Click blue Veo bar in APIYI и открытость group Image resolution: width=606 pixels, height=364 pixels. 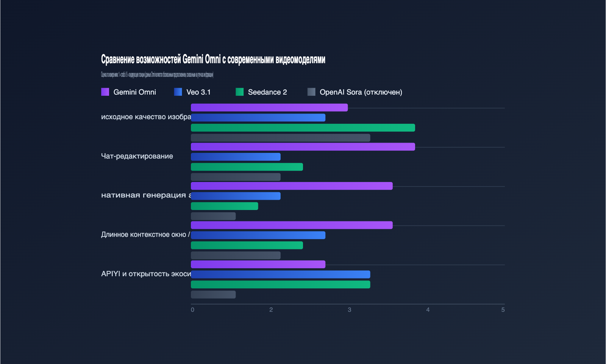tap(281, 274)
